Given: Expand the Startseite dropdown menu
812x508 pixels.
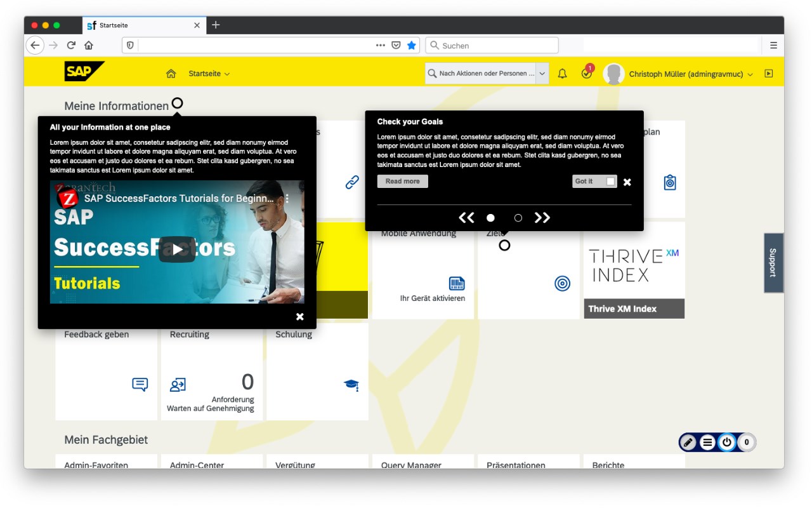Looking at the screenshot, I should (x=209, y=74).
